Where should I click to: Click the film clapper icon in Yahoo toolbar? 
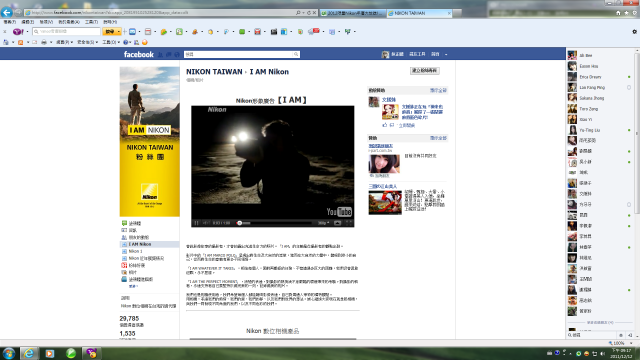coord(273,31)
